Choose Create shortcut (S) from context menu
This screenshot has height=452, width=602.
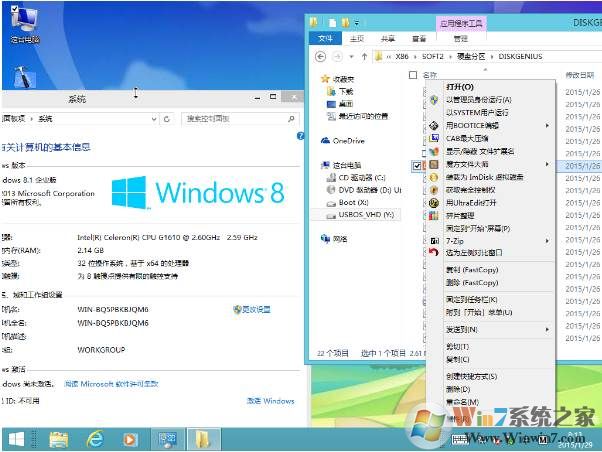(471, 376)
